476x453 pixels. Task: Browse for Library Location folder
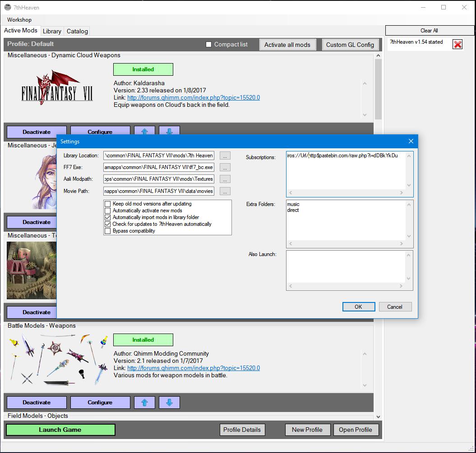point(225,156)
